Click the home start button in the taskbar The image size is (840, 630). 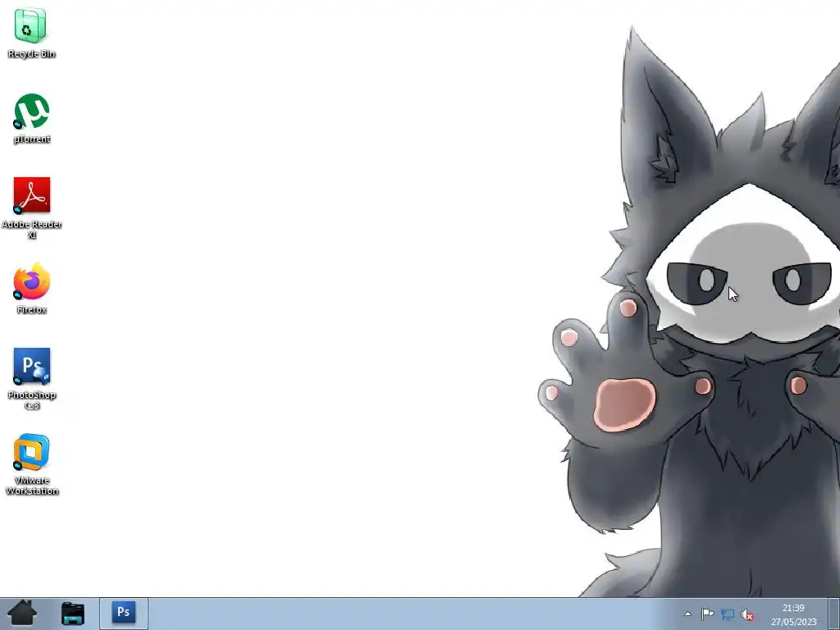point(22,614)
